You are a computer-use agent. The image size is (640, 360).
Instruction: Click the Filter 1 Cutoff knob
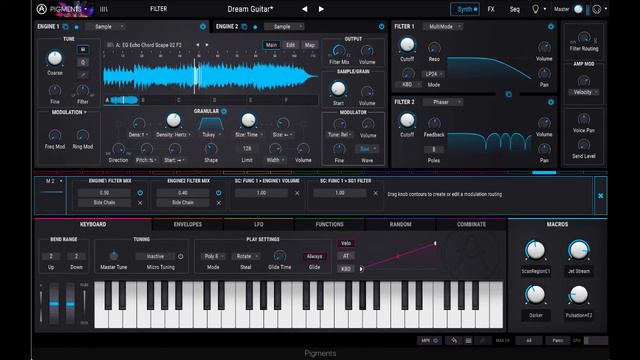[407, 45]
